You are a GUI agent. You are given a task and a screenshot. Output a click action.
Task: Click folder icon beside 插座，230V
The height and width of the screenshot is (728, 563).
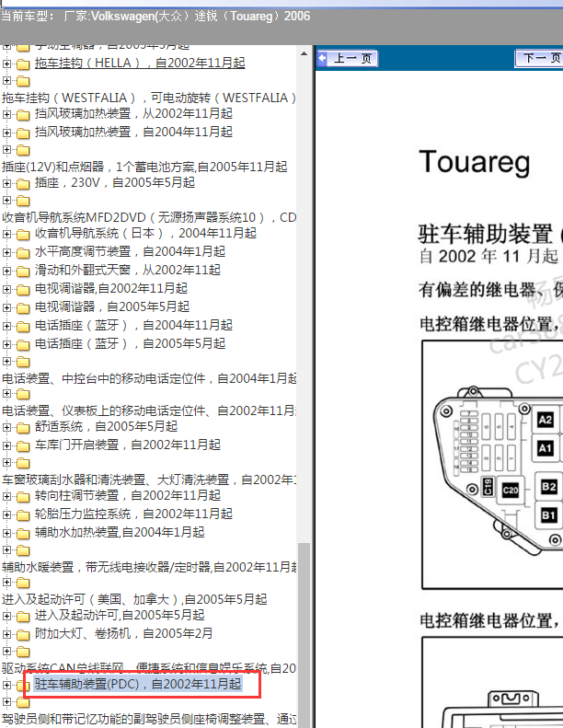point(23,184)
